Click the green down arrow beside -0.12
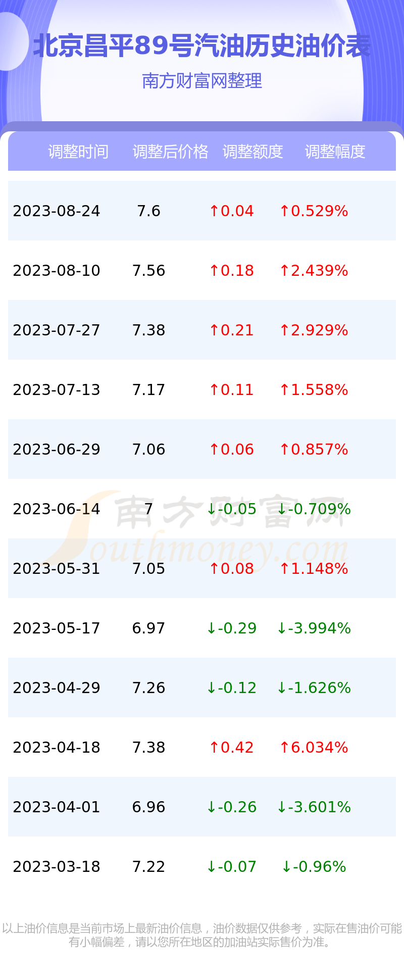The image size is (404, 980). click(212, 688)
